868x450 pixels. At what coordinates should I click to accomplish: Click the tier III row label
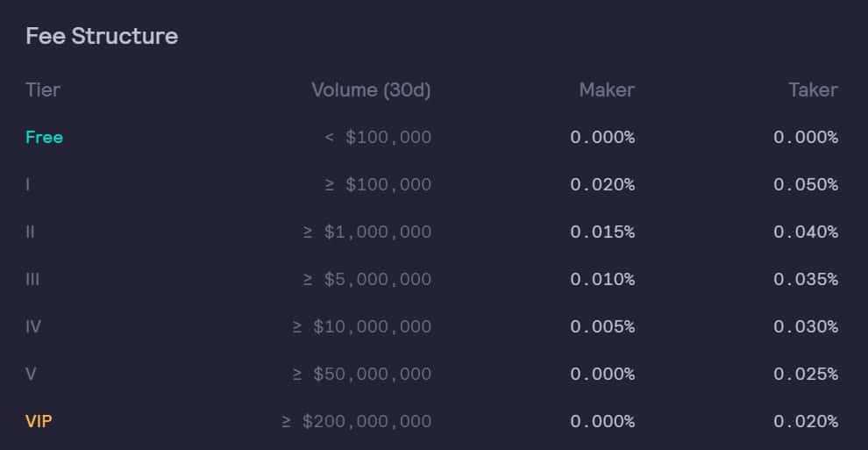point(32,279)
